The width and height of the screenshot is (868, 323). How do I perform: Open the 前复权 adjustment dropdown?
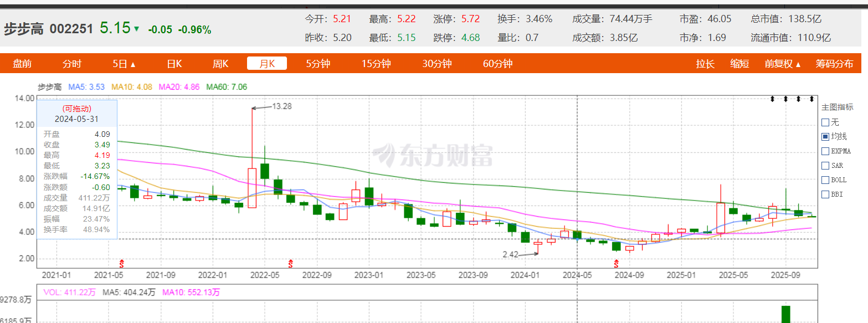pyautogui.click(x=783, y=64)
